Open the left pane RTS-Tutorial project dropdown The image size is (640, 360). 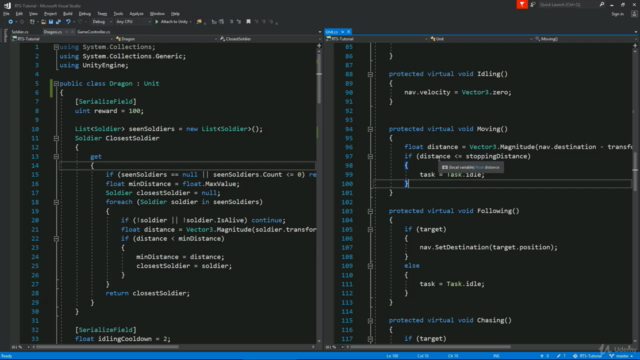click(x=62, y=39)
